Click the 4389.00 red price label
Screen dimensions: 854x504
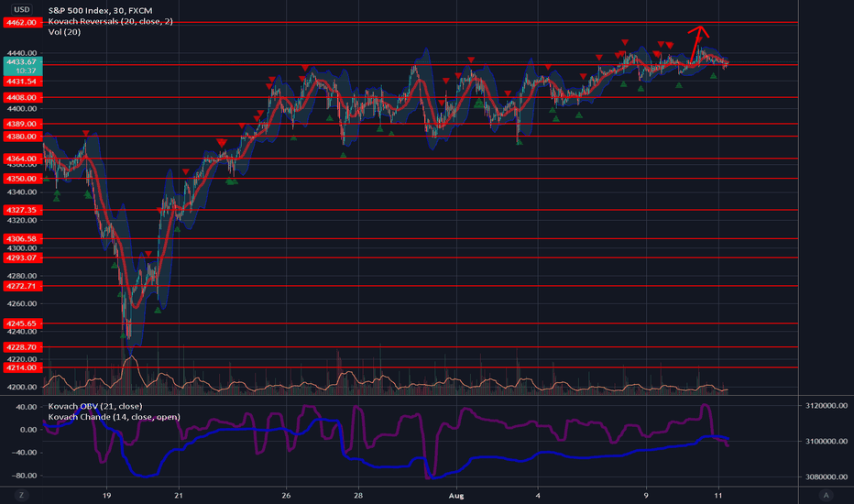tap(22, 124)
